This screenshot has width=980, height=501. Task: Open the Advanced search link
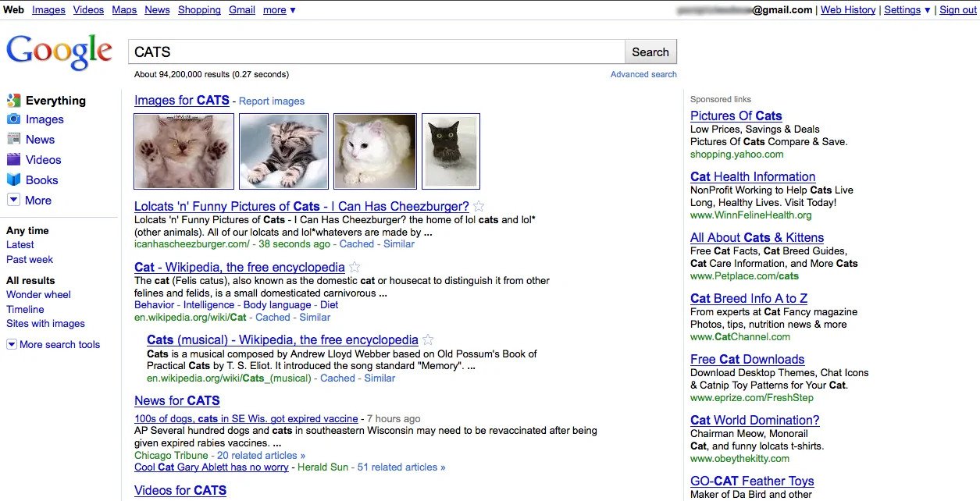tap(643, 74)
